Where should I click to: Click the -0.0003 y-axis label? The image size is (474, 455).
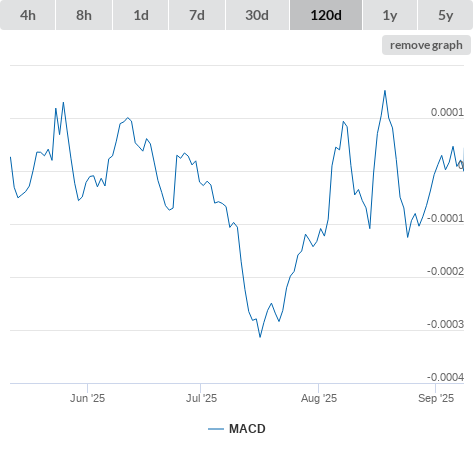tap(445, 324)
